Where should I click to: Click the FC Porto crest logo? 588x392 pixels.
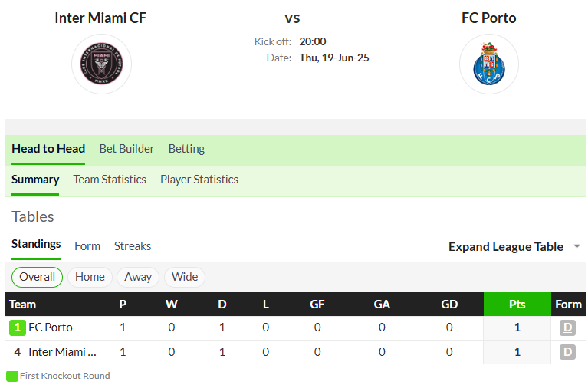point(489,64)
